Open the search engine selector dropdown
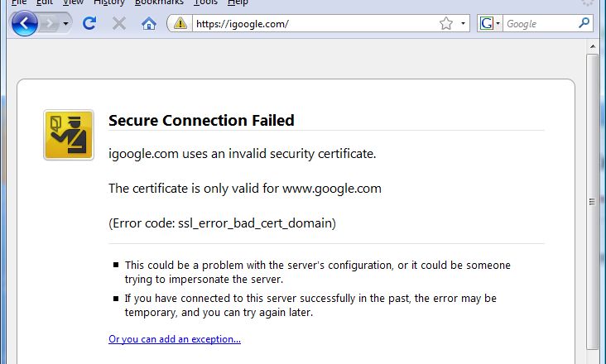The image size is (606, 364). 489,23
